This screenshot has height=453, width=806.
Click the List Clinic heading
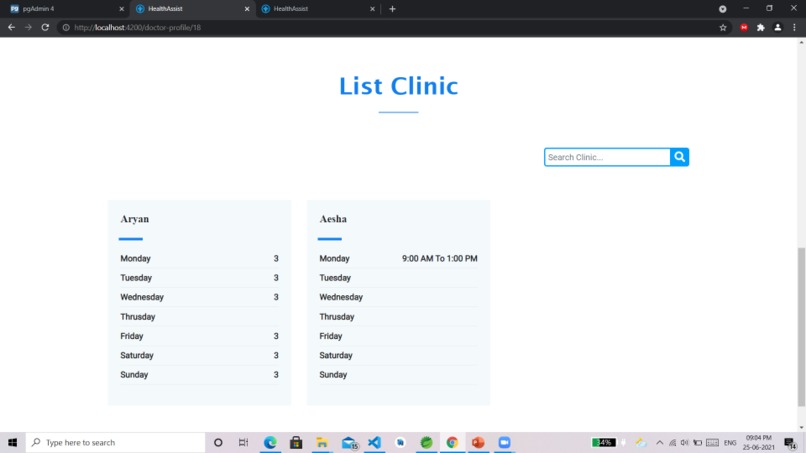[x=398, y=86]
